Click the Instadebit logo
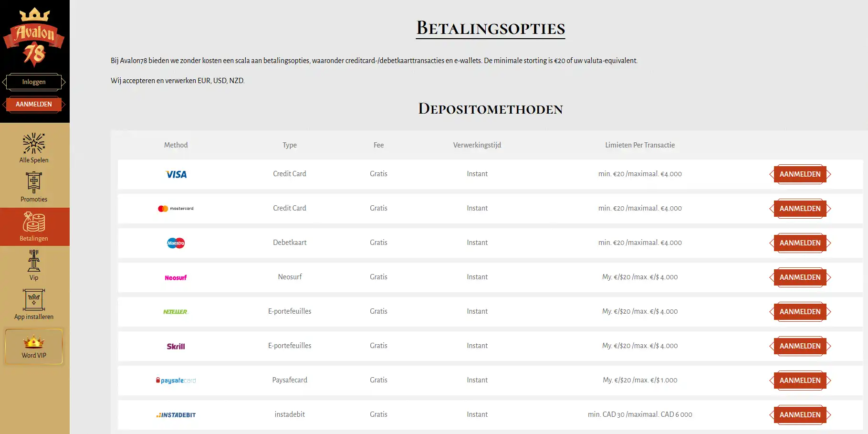Image resolution: width=868 pixels, height=434 pixels. (176, 415)
